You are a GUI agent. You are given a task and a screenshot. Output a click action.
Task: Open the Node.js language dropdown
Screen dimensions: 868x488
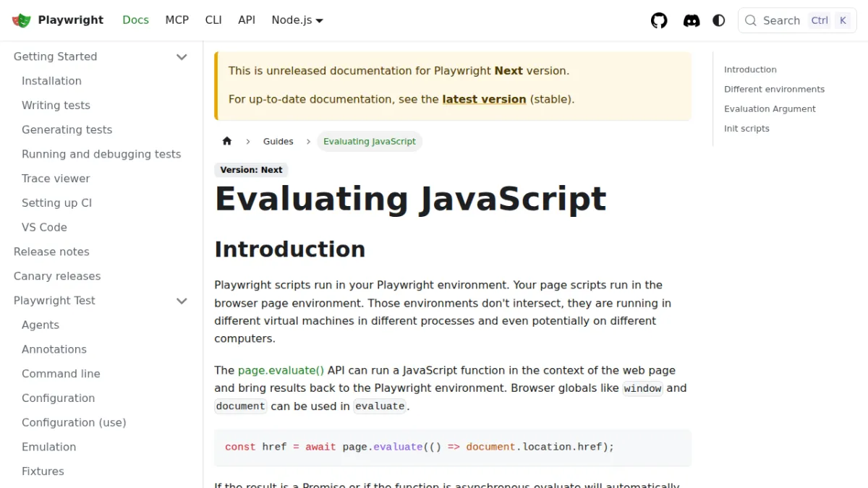click(297, 20)
